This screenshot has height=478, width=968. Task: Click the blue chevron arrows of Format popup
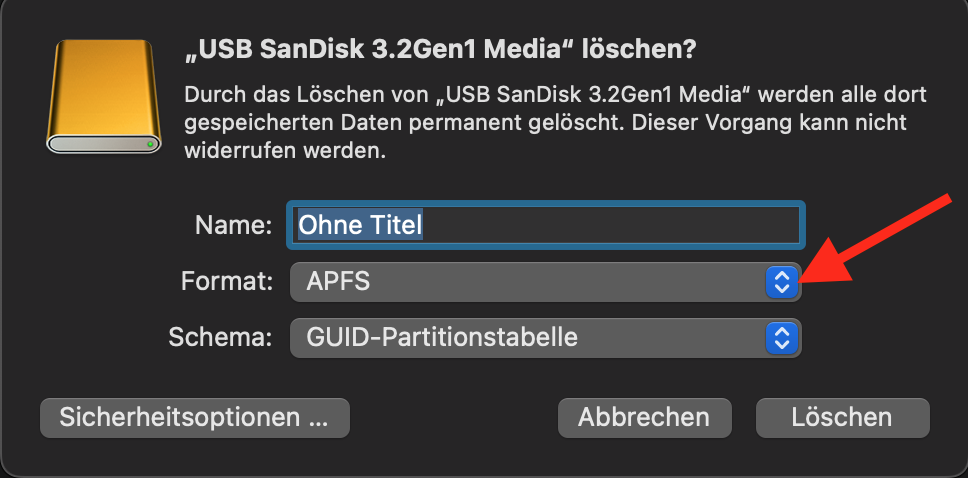(x=781, y=282)
